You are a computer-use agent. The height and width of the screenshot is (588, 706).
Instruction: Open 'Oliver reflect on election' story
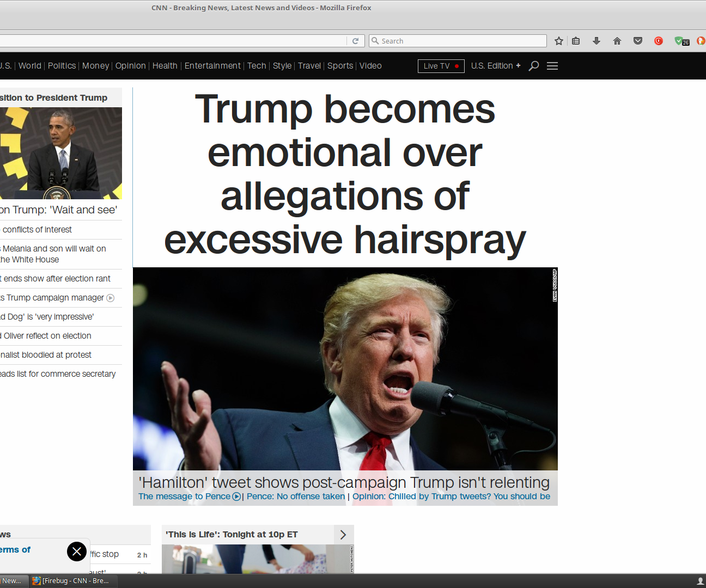[46, 336]
